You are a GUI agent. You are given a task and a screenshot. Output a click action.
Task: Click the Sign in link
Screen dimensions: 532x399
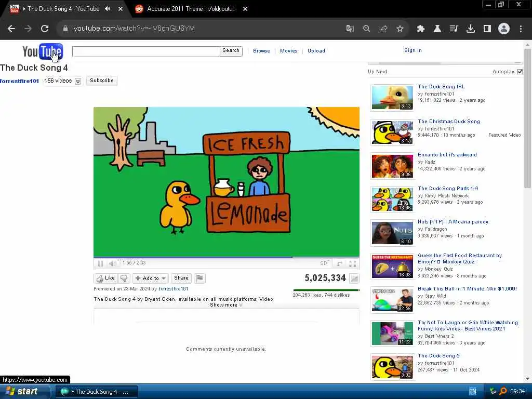click(413, 50)
